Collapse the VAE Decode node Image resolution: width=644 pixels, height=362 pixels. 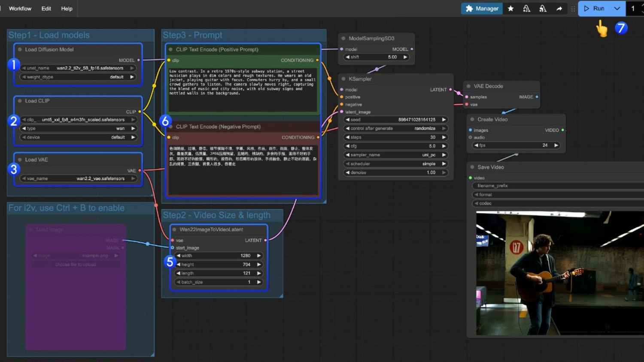[x=468, y=86]
